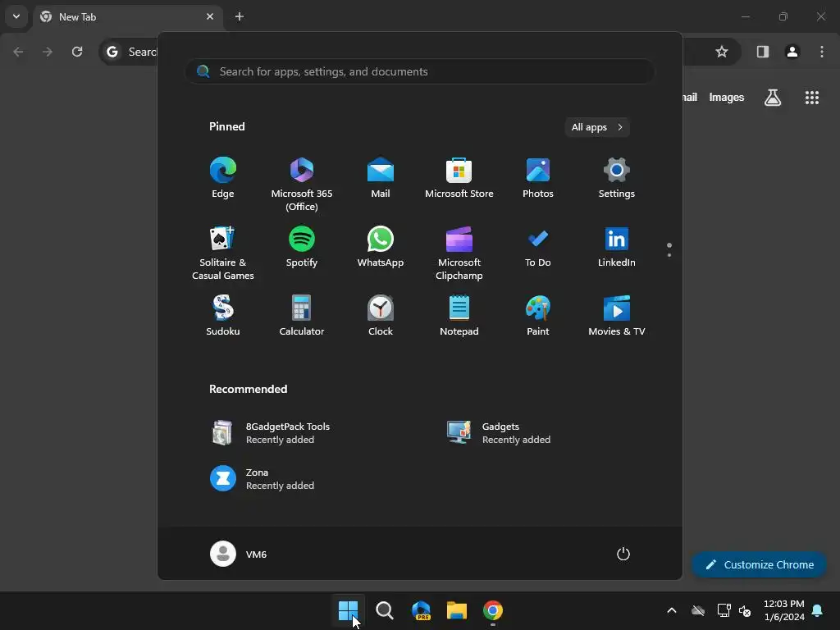840x630 pixels.
Task: Open Settings from the Start menu
Action: pyautogui.click(x=617, y=178)
